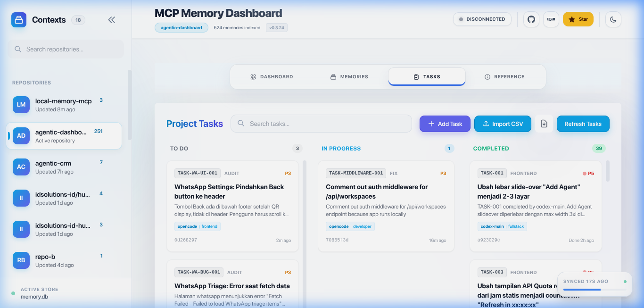Click the Import CSV button
Image resolution: width=644 pixels, height=308 pixels.
point(503,124)
